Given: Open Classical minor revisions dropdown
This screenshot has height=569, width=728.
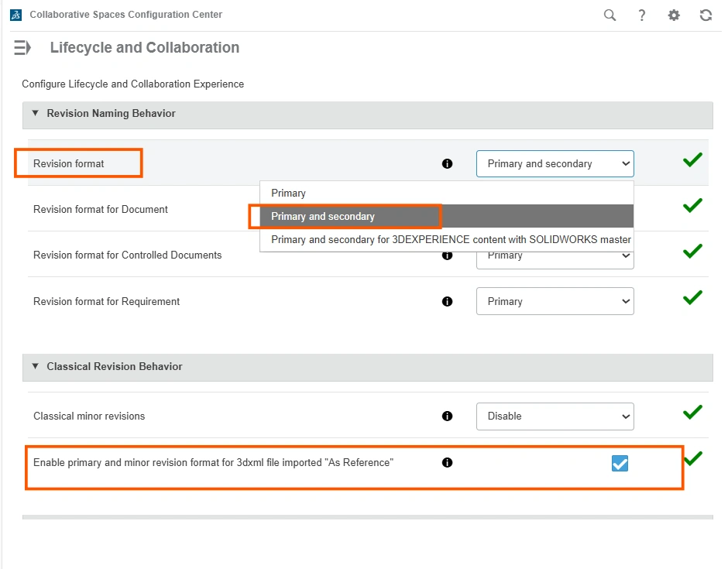Looking at the screenshot, I should click(555, 416).
